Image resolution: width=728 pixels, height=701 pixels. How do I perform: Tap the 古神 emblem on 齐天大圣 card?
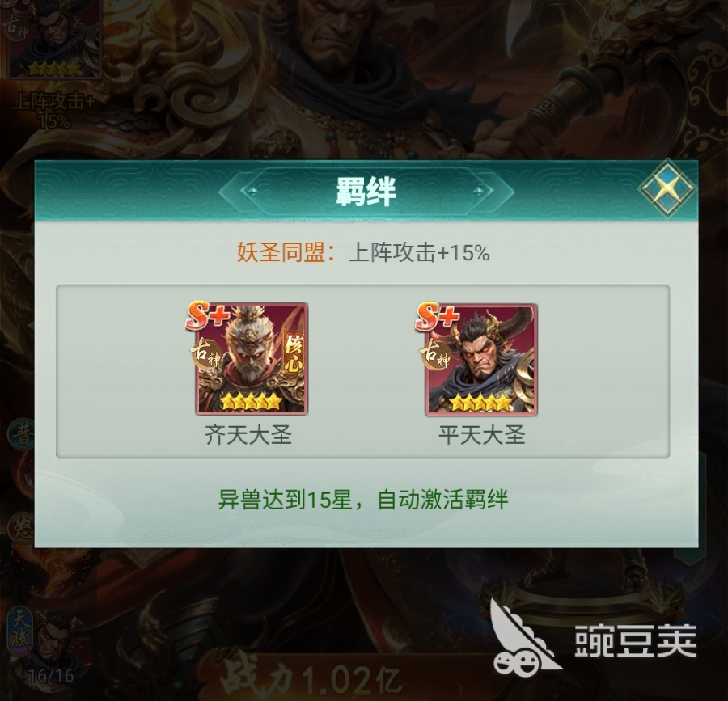tap(205, 353)
